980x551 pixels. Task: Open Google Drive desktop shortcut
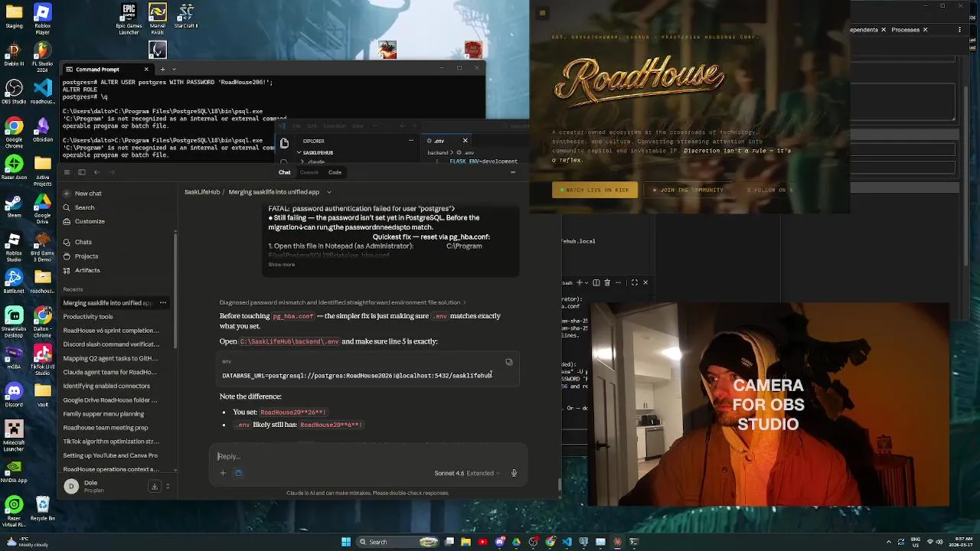point(43,207)
